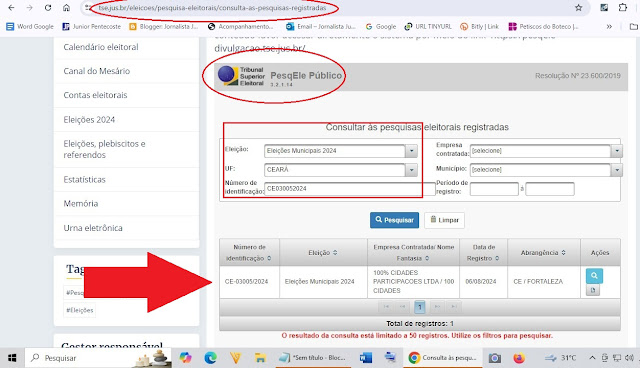
Task: Open the Acompanhamento bookmark
Action: click(x=241, y=27)
